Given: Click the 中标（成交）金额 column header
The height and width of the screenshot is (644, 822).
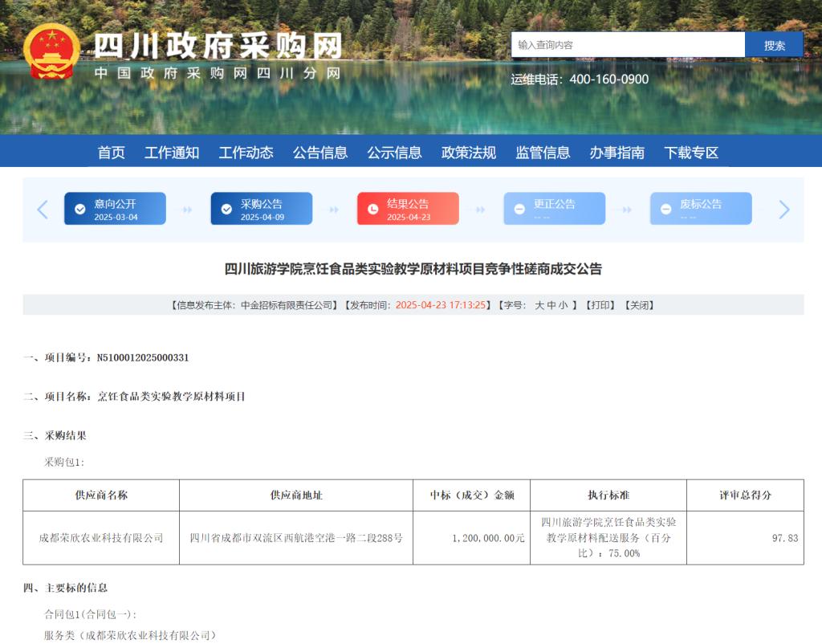Looking at the screenshot, I should click(472, 495).
